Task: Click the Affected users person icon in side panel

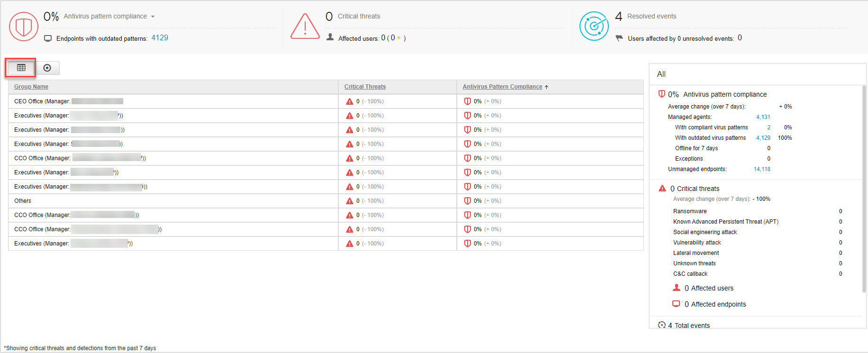Action: coord(677,288)
